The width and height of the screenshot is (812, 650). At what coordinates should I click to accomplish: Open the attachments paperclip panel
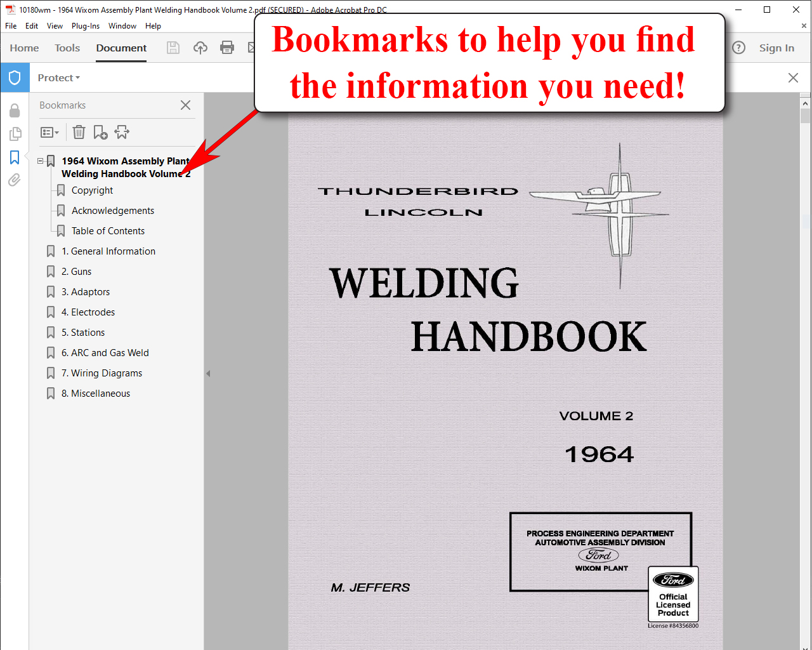[15, 180]
